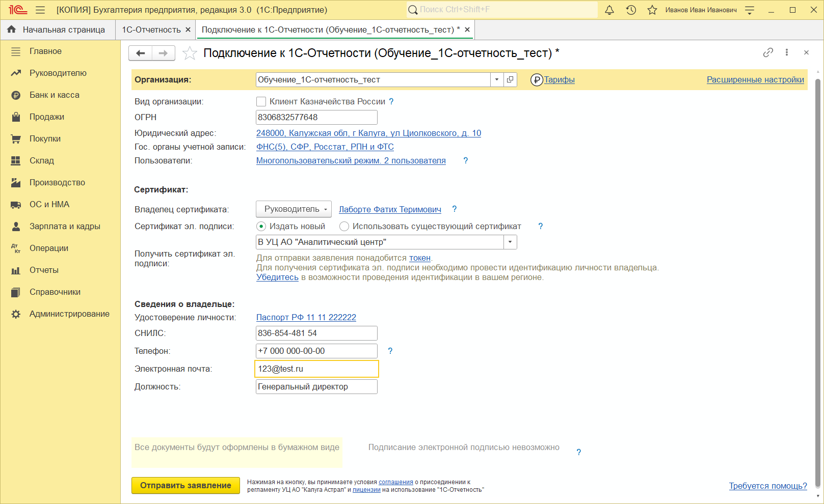Open Расширенные настройки link
824x504 pixels.
tap(755, 79)
